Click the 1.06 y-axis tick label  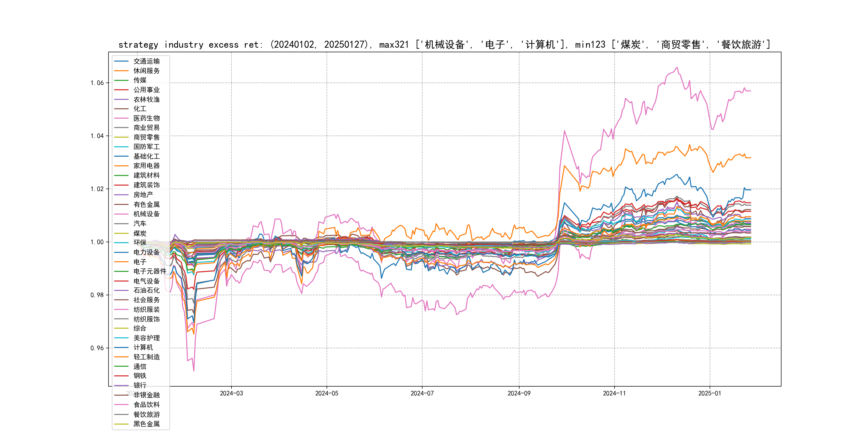click(x=97, y=83)
